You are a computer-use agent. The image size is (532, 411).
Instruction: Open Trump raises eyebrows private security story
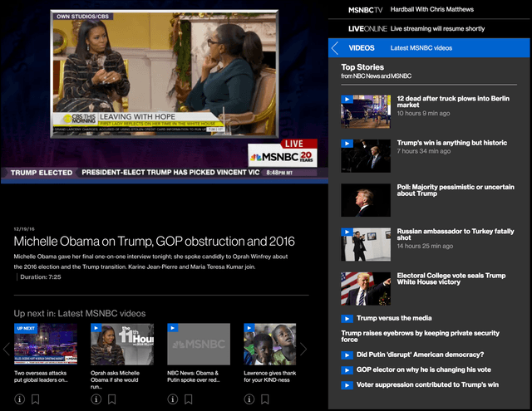tap(420, 336)
